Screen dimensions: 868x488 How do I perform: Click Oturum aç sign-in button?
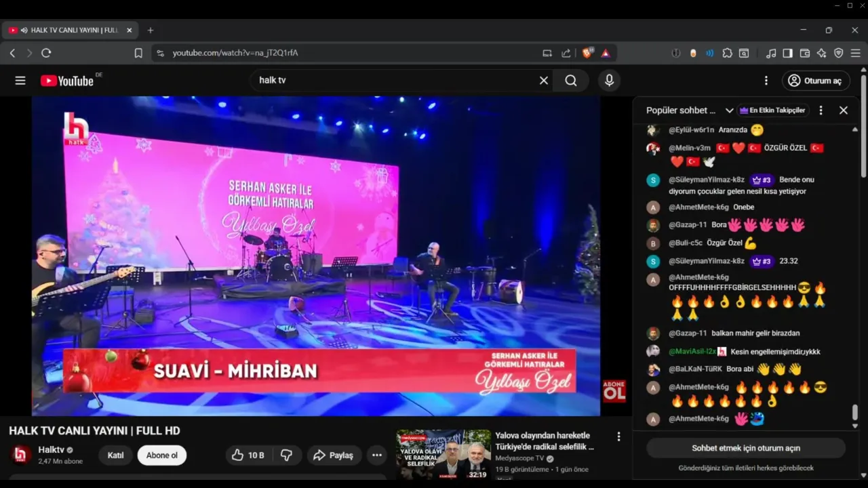click(x=816, y=81)
